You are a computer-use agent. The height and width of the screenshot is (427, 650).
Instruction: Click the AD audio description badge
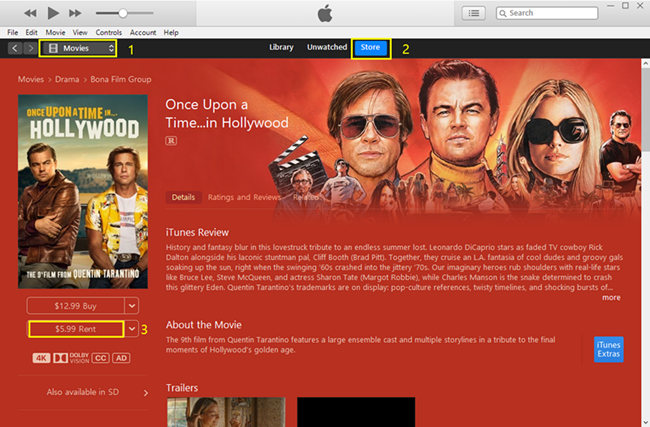121,358
